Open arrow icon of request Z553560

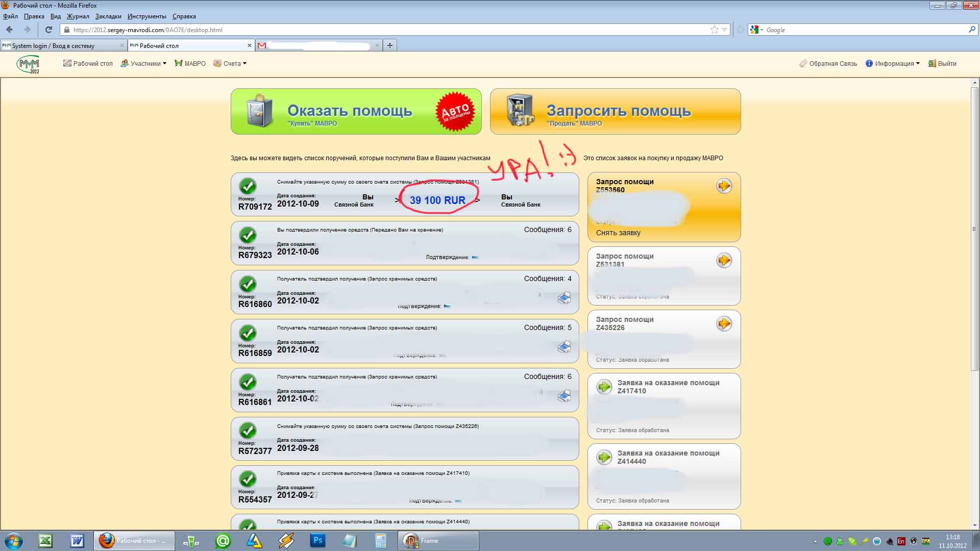(x=724, y=186)
